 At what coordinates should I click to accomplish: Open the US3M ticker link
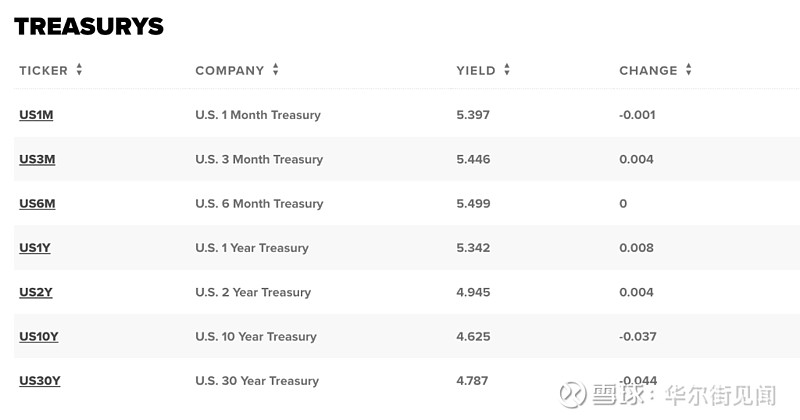[37, 159]
